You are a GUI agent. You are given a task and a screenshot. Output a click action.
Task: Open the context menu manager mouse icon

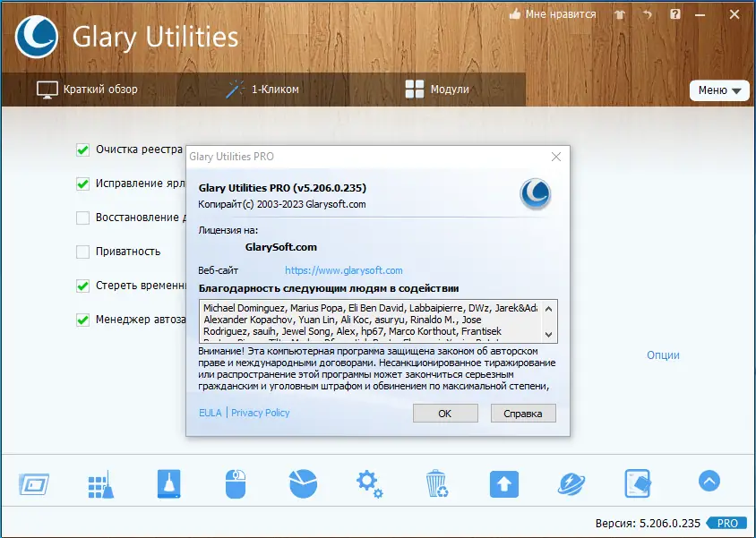click(236, 484)
